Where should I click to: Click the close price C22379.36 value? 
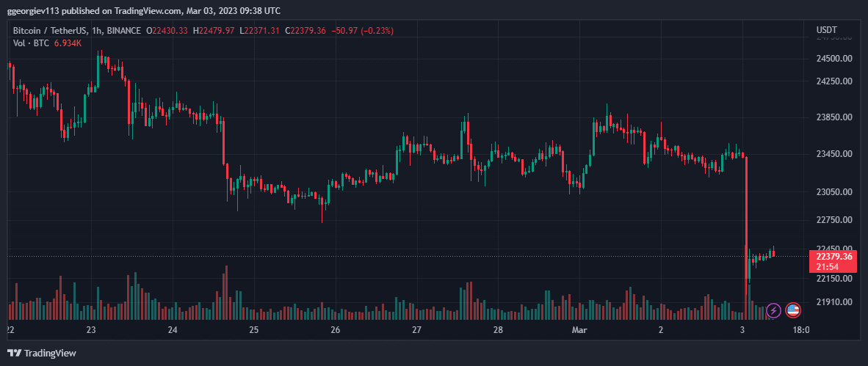(x=305, y=32)
